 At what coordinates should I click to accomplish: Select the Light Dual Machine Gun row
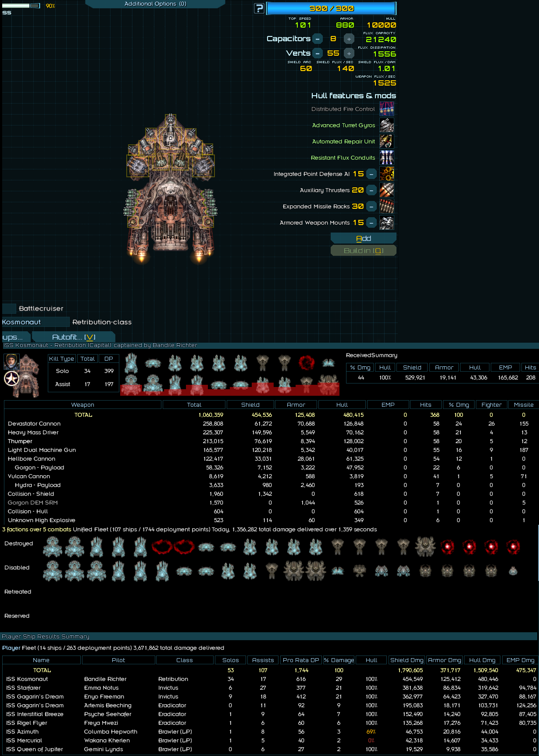click(x=271, y=450)
